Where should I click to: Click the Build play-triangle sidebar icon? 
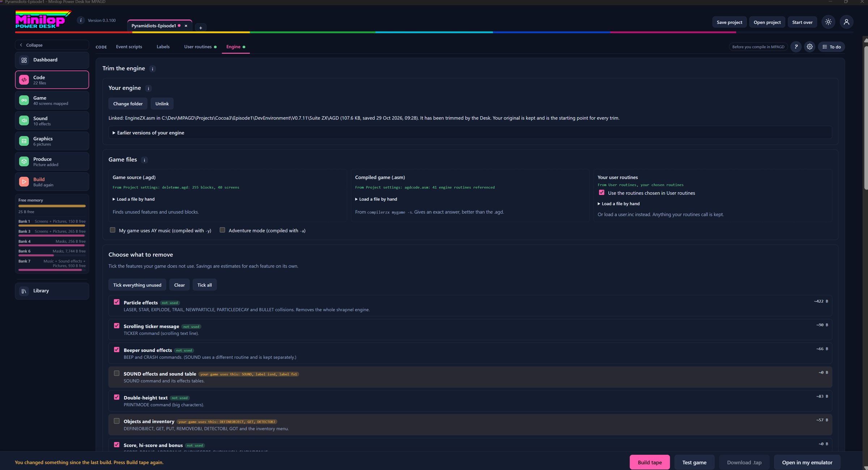(24, 182)
